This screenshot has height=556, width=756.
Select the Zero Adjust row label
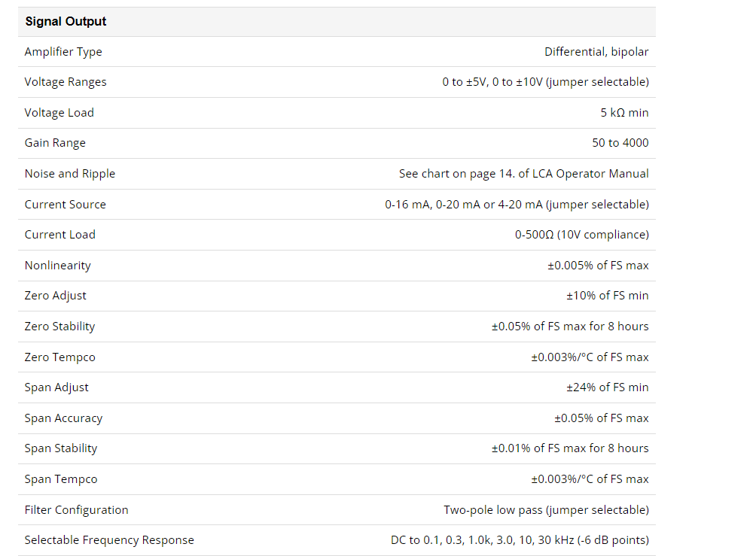56,296
